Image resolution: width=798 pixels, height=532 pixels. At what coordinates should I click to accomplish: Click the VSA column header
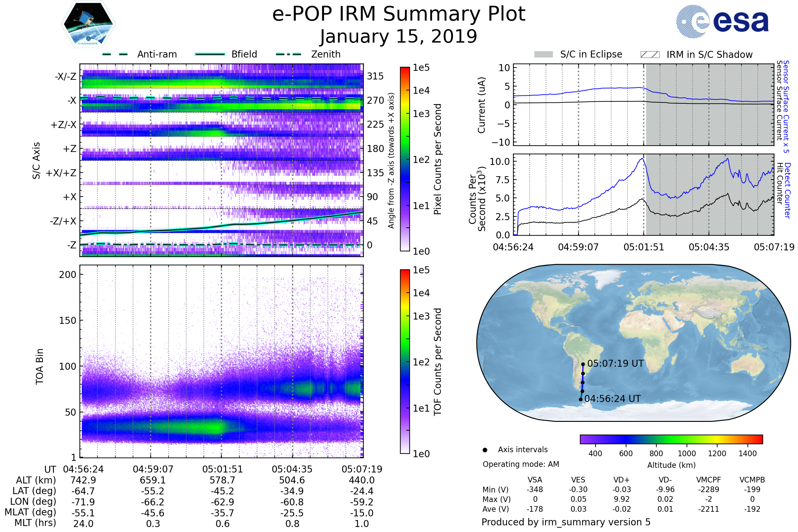tap(535, 480)
